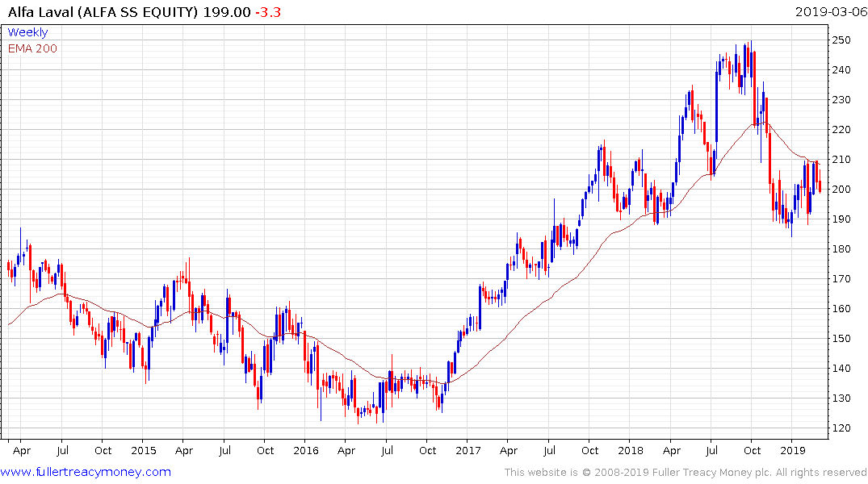
Task: Select the chart title 'Alfa Laval (ALFA SS EQUITY)'
Action: click(x=103, y=12)
